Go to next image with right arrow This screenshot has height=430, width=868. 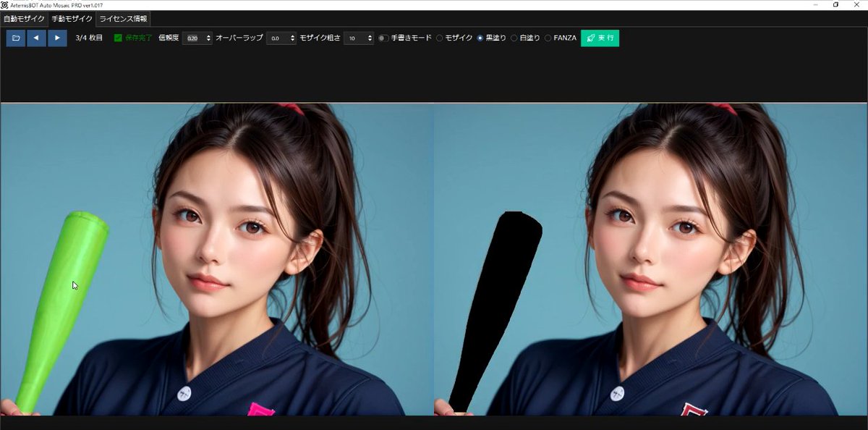point(57,38)
